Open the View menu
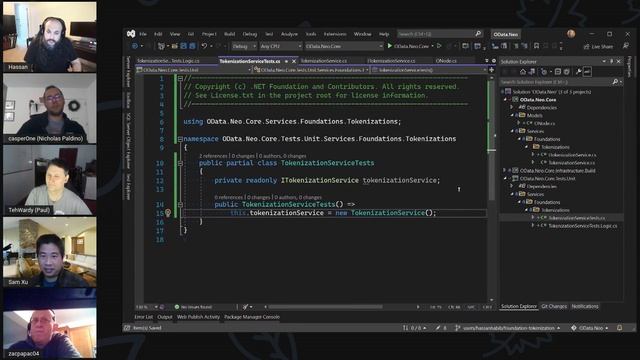640x360 pixels. pyautogui.click(x=175, y=34)
